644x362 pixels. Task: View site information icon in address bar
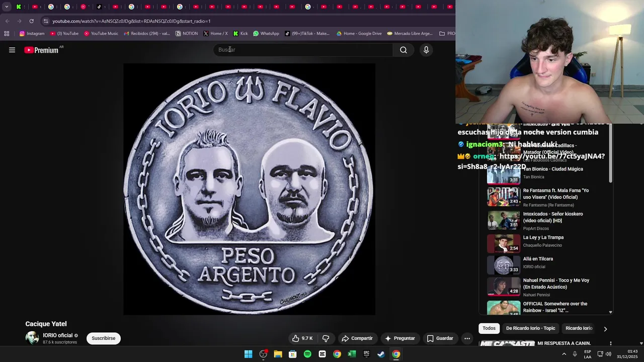[x=46, y=21]
